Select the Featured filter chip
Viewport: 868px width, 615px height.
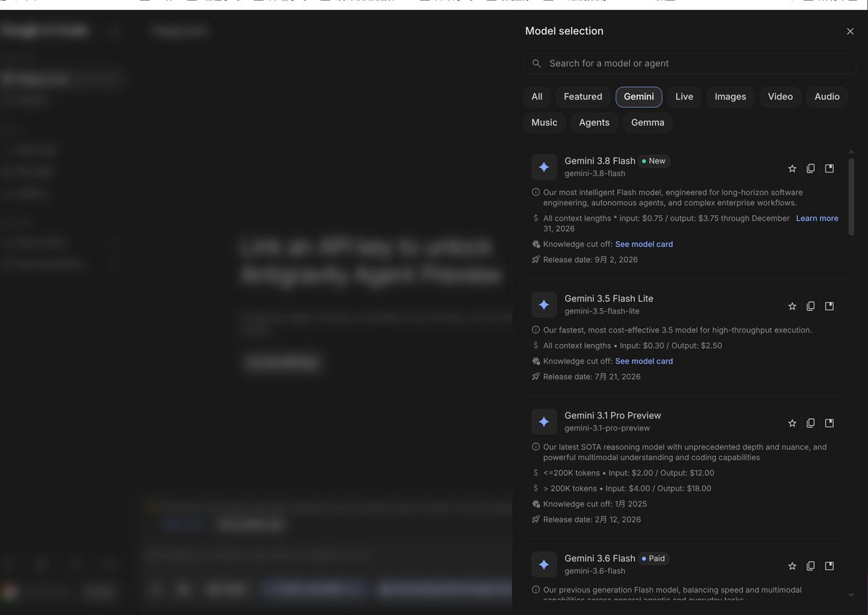tap(583, 96)
